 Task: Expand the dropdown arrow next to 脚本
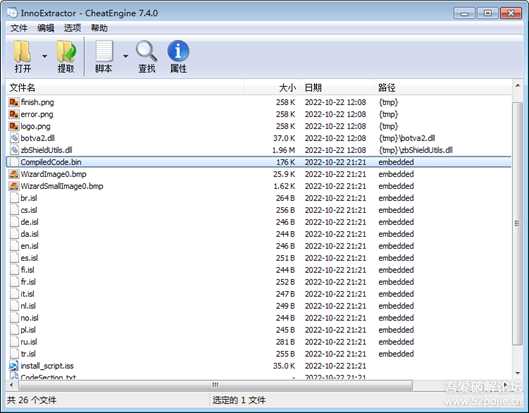126,56
